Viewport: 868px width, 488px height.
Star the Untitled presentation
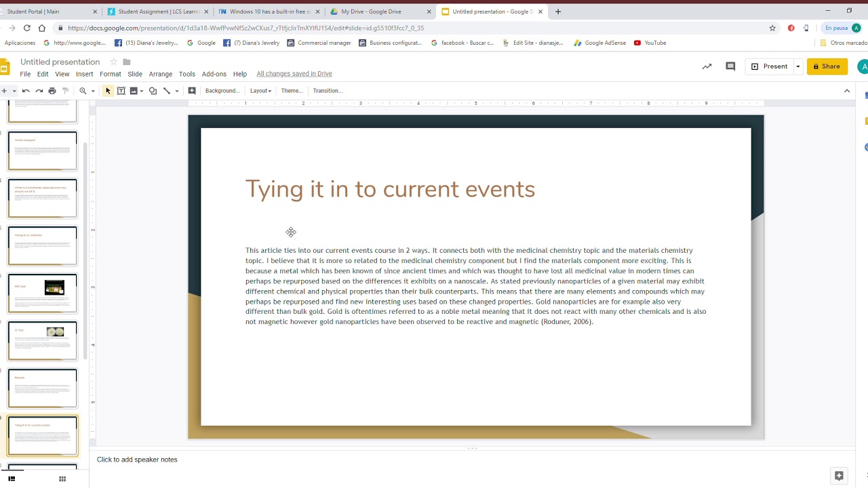click(113, 62)
